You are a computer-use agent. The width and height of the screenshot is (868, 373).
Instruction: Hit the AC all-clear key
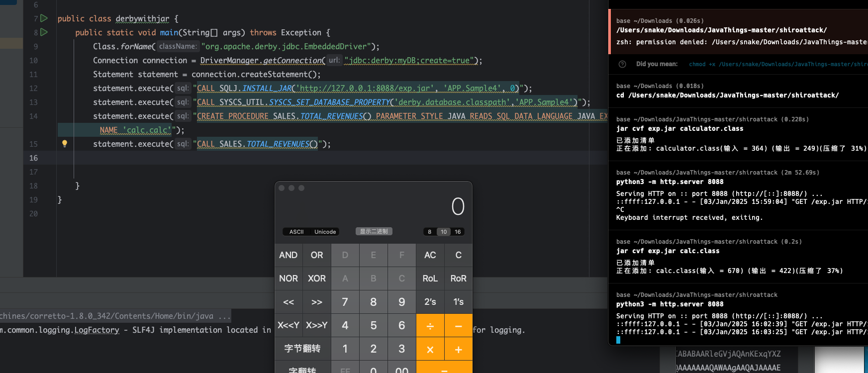tap(430, 255)
